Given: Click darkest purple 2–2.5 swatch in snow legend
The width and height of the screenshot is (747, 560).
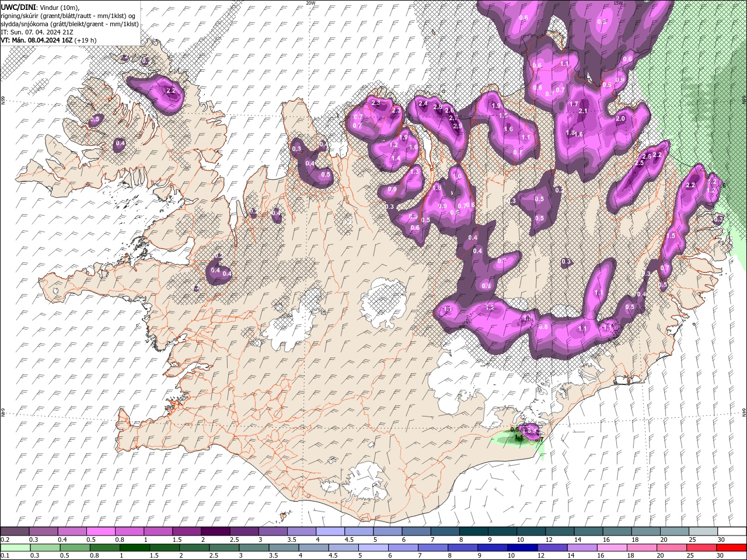Looking at the screenshot, I should tap(215, 531).
